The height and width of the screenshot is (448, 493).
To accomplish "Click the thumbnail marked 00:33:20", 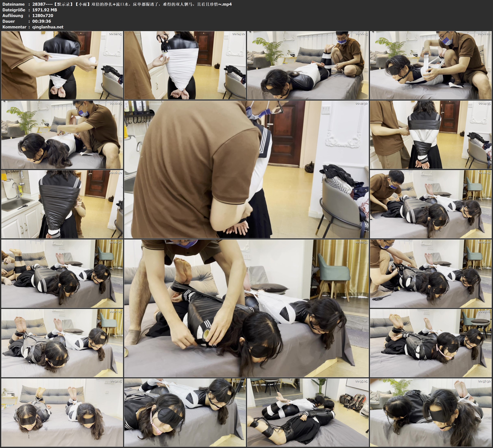I will tap(185, 412).
